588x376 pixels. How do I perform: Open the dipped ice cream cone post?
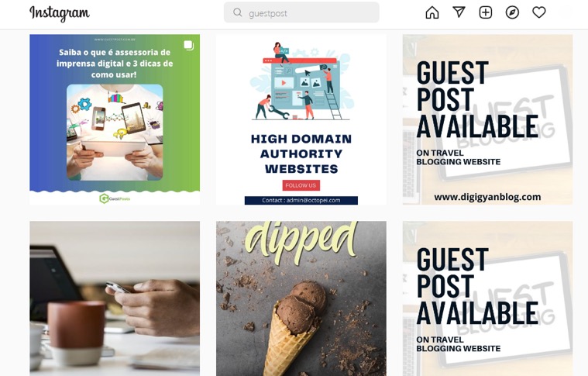click(x=301, y=298)
